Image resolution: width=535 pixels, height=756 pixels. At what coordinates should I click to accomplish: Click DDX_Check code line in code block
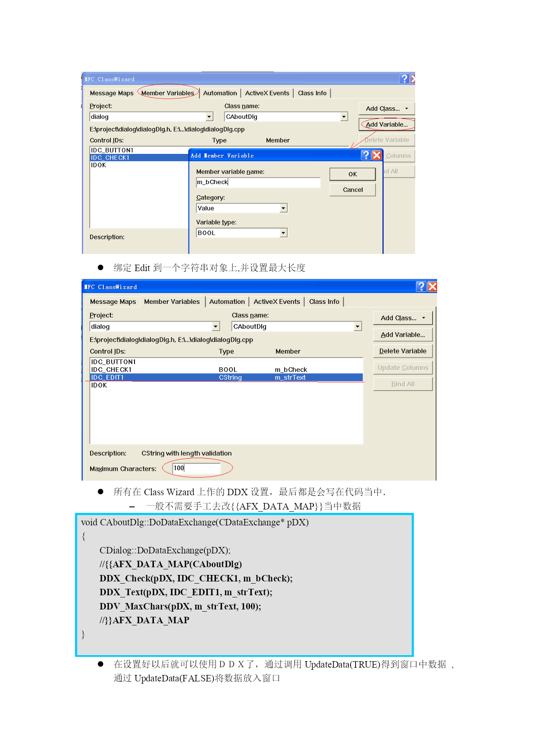[x=196, y=578]
